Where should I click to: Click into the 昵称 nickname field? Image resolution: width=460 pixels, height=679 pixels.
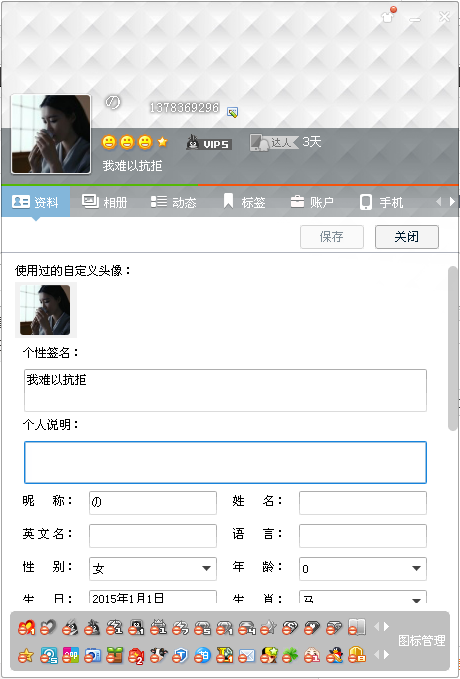point(152,502)
